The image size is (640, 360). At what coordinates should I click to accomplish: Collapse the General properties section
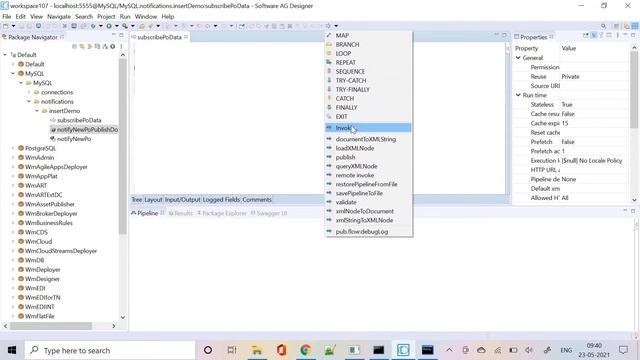pos(518,58)
